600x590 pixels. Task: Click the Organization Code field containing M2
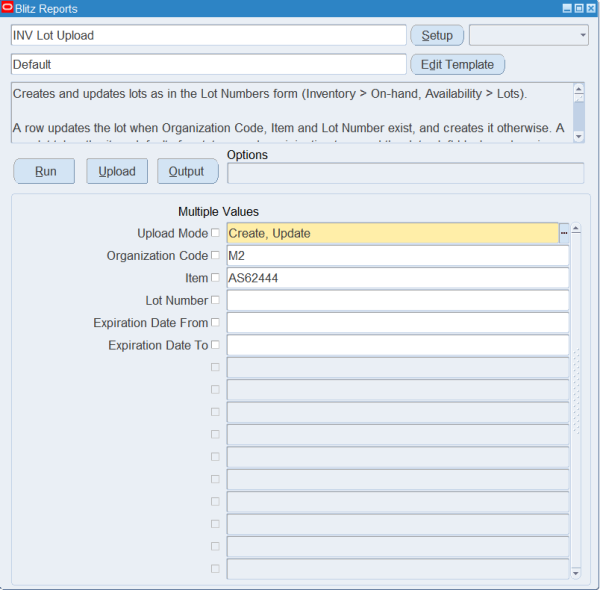pos(398,255)
